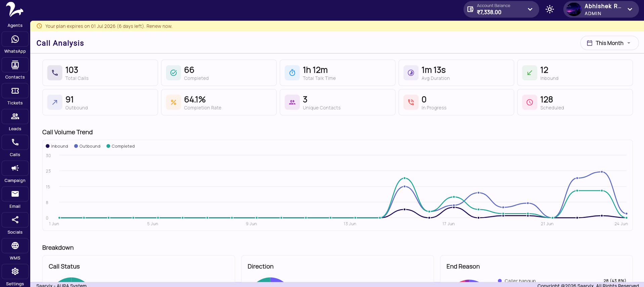
Task: Open the Tickets sidebar icon
Action: tap(15, 91)
